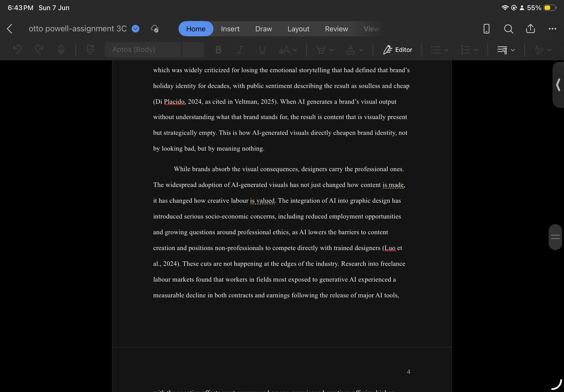
Task: Grab the vertical scroll handle
Action: (x=555, y=236)
